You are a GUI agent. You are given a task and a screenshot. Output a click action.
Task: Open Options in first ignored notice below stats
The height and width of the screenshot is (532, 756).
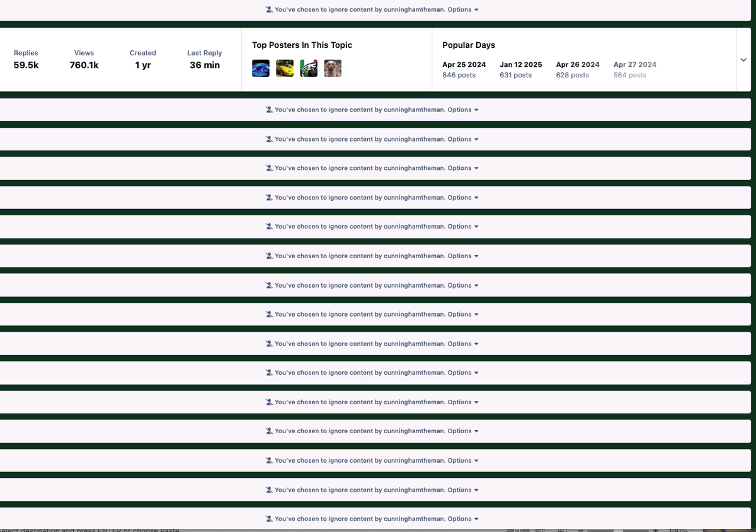click(x=463, y=110)
